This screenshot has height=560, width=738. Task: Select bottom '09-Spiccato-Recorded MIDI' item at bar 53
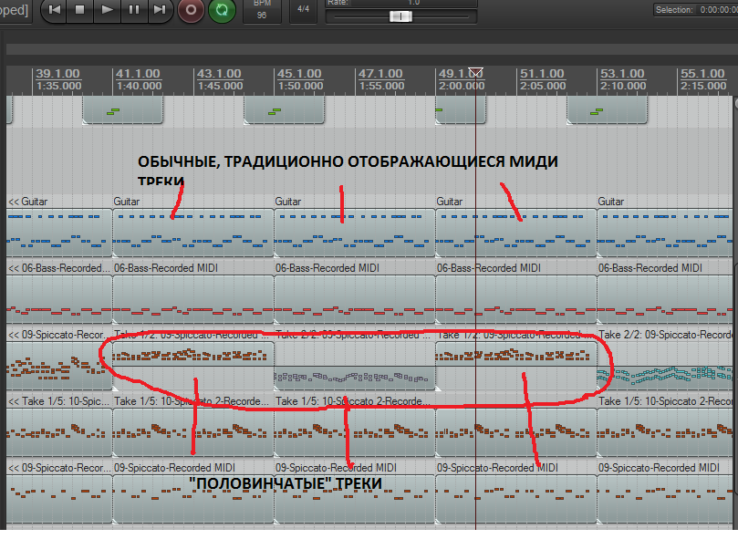click(665, 499)
